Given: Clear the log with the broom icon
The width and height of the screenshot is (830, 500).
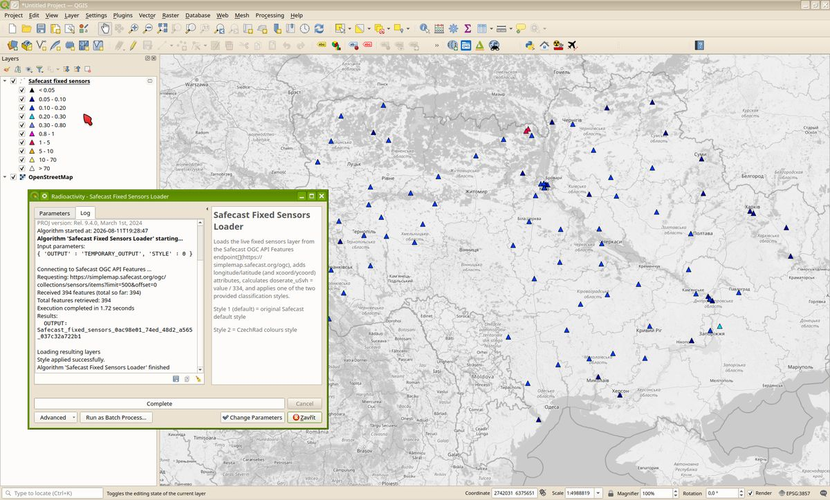Looking at the screenshot, I should pos(199,379).
